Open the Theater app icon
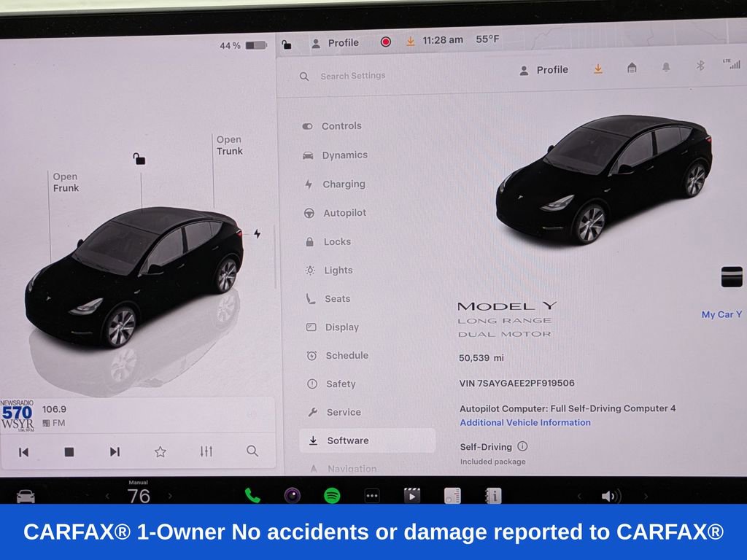The width and height of the screenshot is (747, 560). point(412,496)
